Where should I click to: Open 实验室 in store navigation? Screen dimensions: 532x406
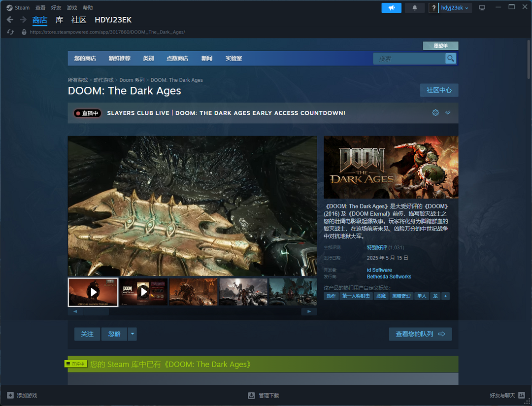click(234, 59)
